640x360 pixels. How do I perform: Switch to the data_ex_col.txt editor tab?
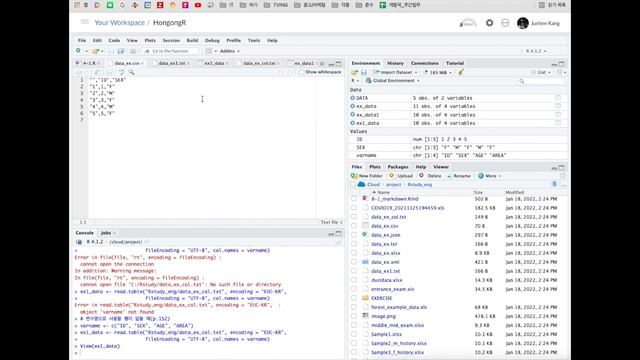tap(259, 63)
